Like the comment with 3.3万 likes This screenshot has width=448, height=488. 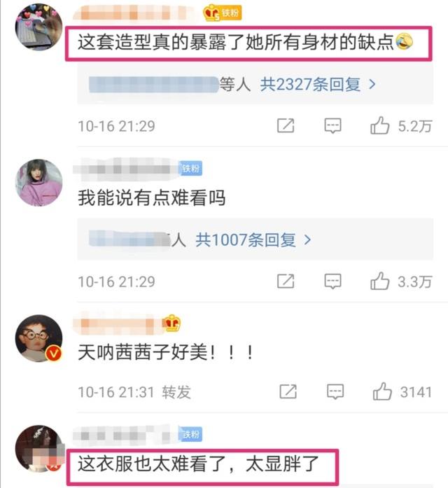point(379,281)
